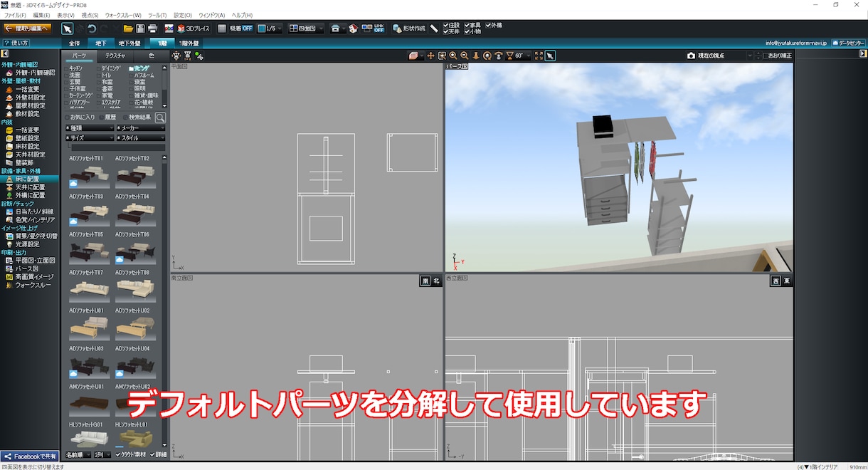Click the printer icon
This screenshot has width=868, height=470.
152,28
